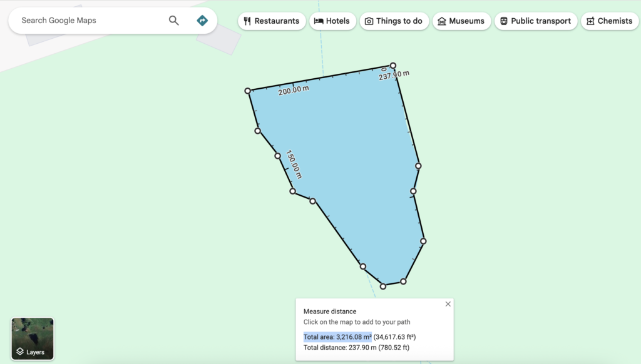The width and height of the screenshot is (641, 364).
Task: Click the polygon's topmost vertex near 237.90 m
Action: pos(393,66)
